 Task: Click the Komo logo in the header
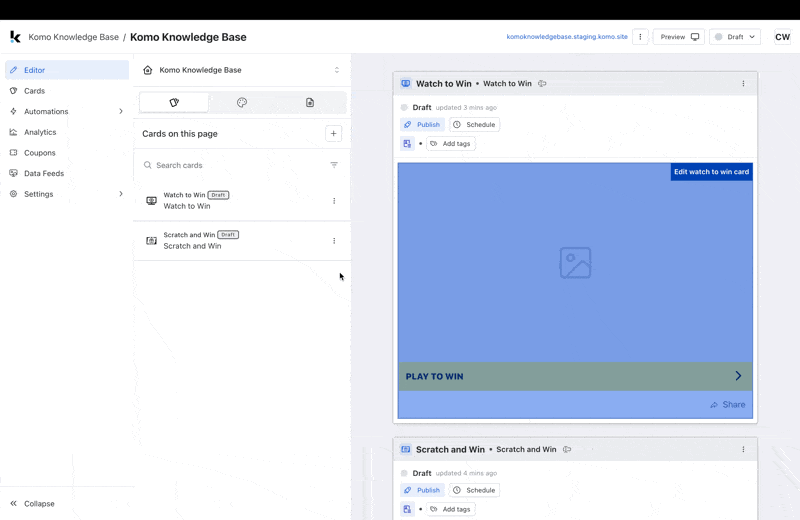15,37
